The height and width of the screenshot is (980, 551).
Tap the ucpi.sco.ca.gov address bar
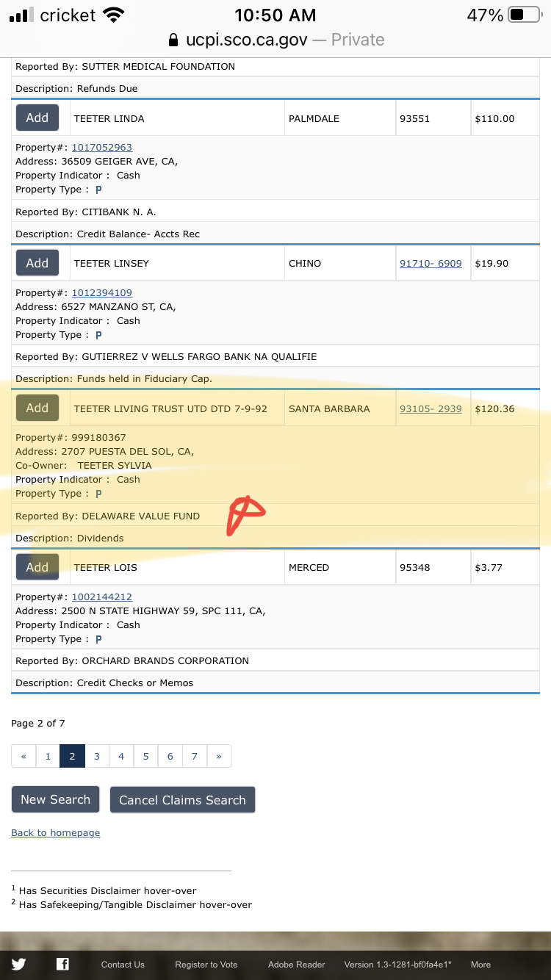pos(276,40)
